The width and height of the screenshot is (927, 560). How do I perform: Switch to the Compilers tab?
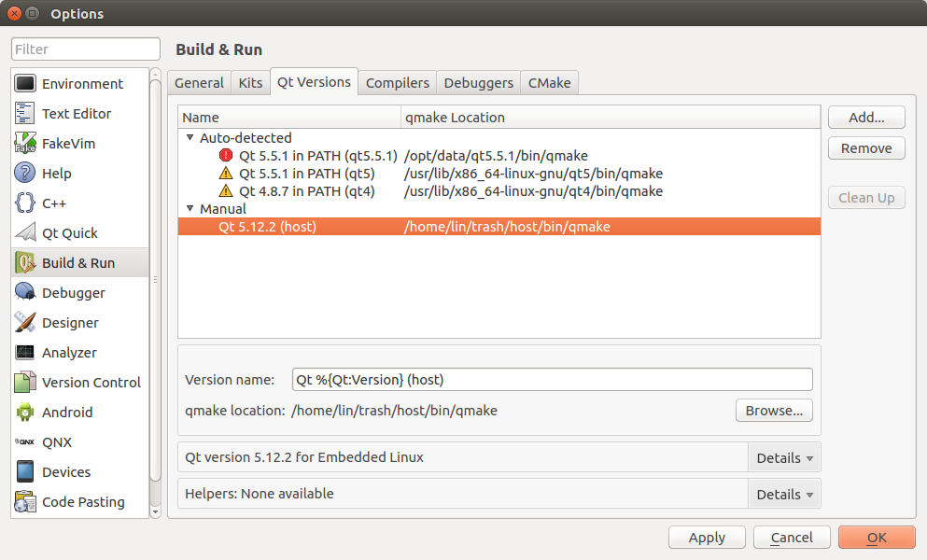point(397,82)
